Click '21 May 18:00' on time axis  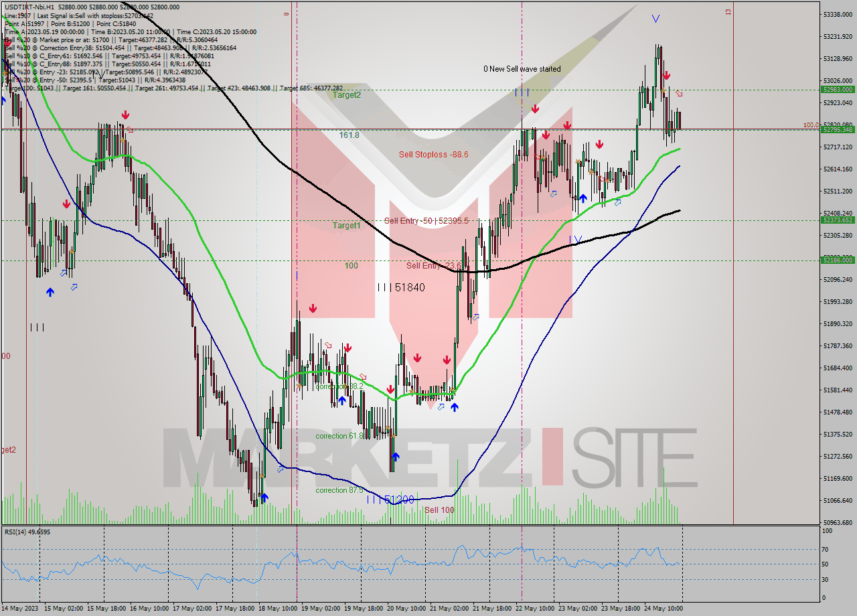[491, 608]
